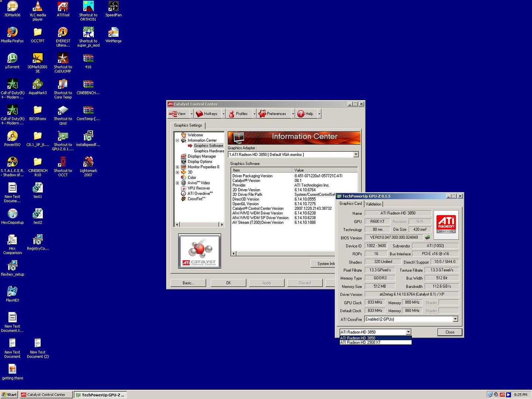Screen dimensions: 532x399
Task: Select the Graphics Settings tab
Action: [188, 125]
